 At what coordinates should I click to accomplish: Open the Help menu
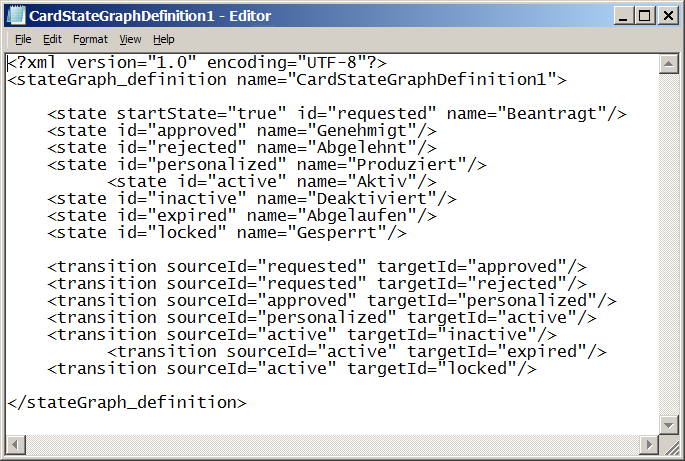(164, 39)
